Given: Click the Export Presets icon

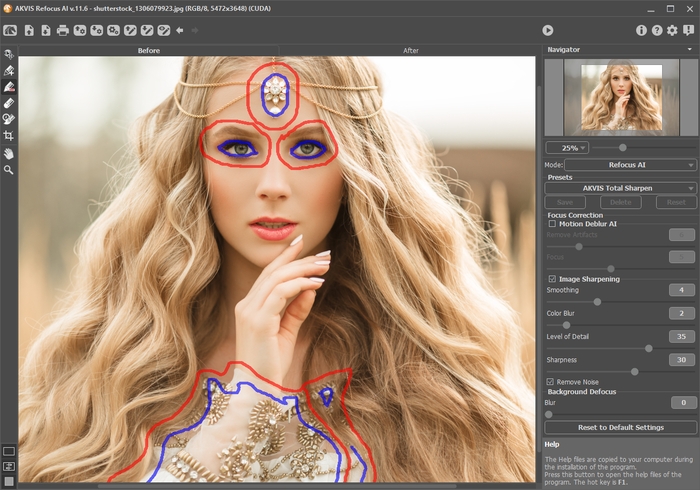Looking at the screenshot, I should (96, 30).
